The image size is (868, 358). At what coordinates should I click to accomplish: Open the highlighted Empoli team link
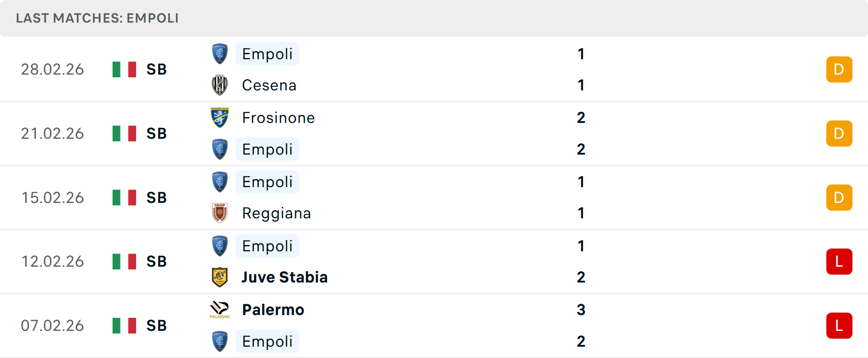tap(267, 54)
